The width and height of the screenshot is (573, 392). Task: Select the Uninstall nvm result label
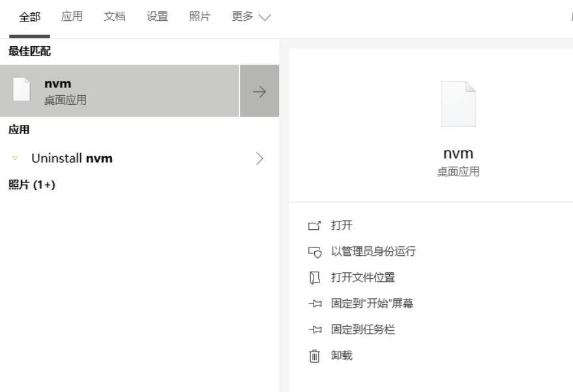pos(72,158)
